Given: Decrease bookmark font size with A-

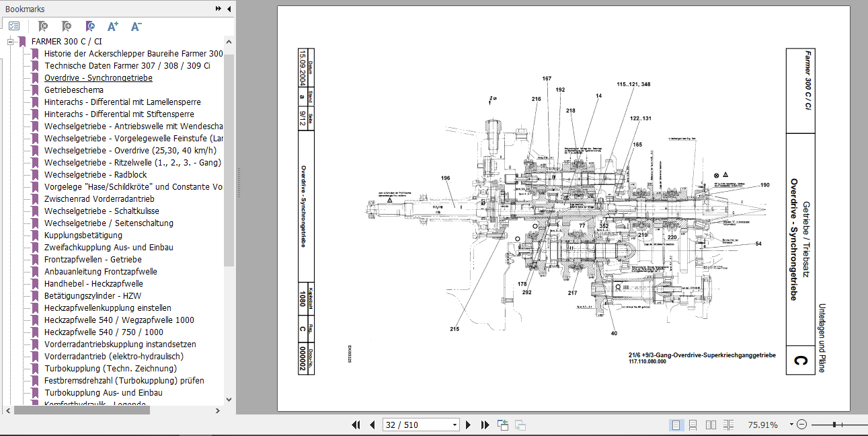Looking at the screenshot, I should point(136,26).
